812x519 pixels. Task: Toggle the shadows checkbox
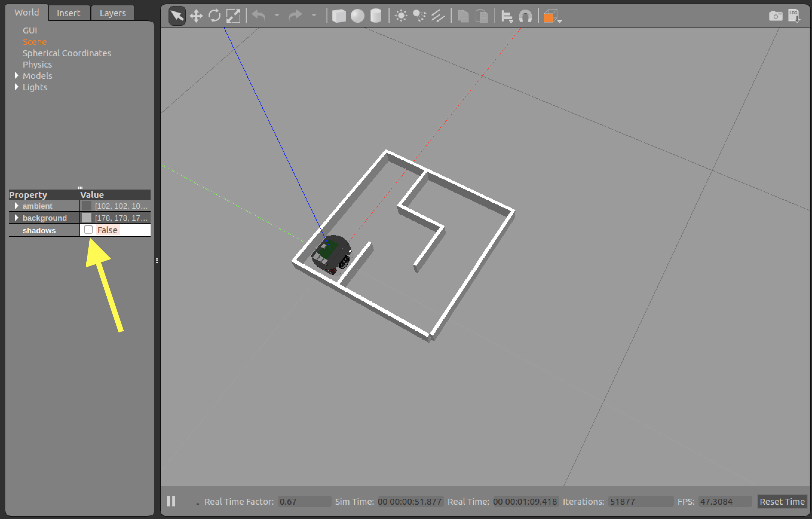click(x=88, y=230)
